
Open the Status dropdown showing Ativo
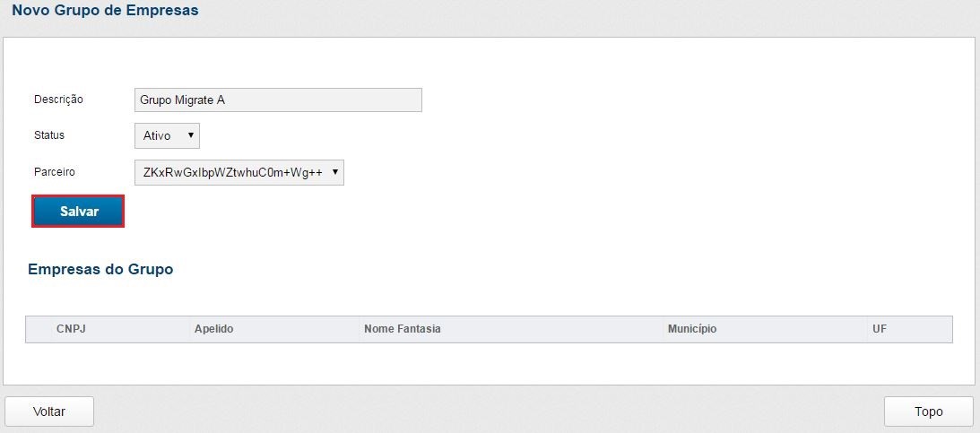(x=166, y=136)
